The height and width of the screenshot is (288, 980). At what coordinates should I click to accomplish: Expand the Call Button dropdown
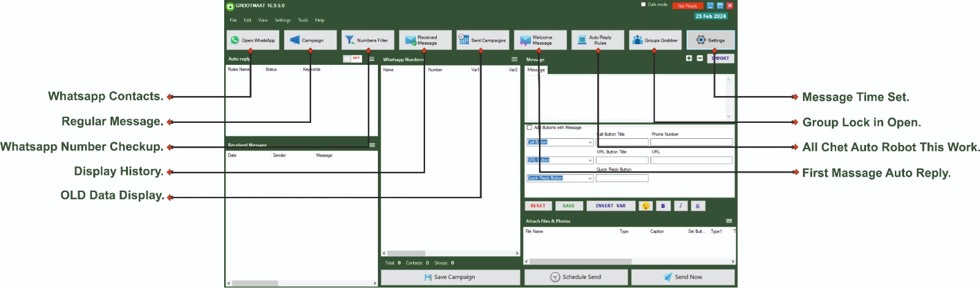click(590, 142)
